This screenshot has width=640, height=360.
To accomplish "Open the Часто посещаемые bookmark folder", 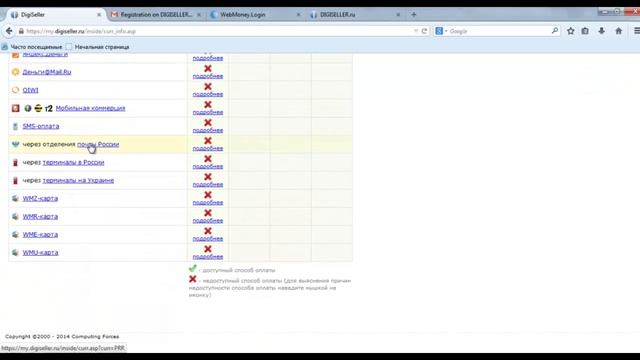I will pos(32,47).
